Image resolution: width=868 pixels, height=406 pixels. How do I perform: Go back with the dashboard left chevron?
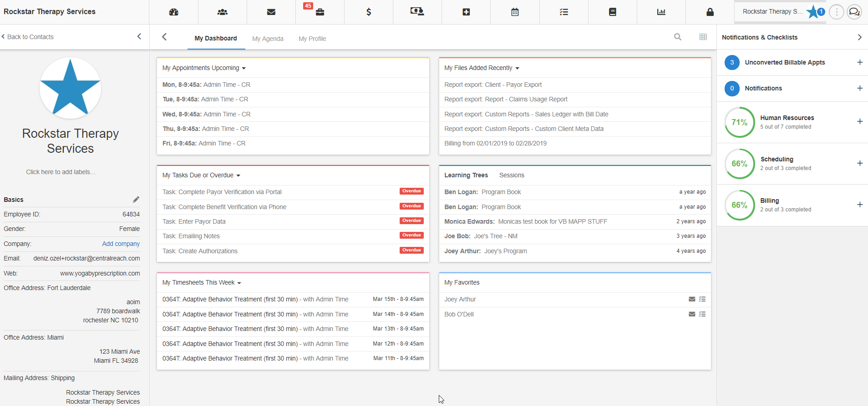(x=164, y=37)
